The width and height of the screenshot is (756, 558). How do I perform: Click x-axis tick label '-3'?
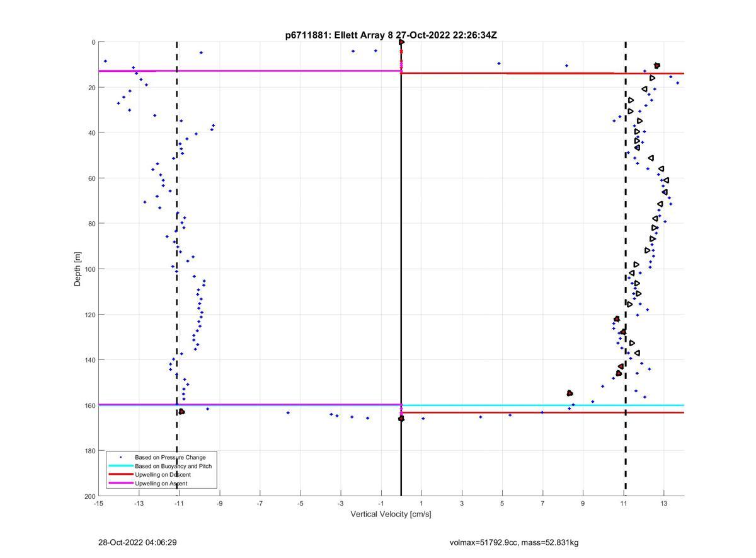pos(340,503)
